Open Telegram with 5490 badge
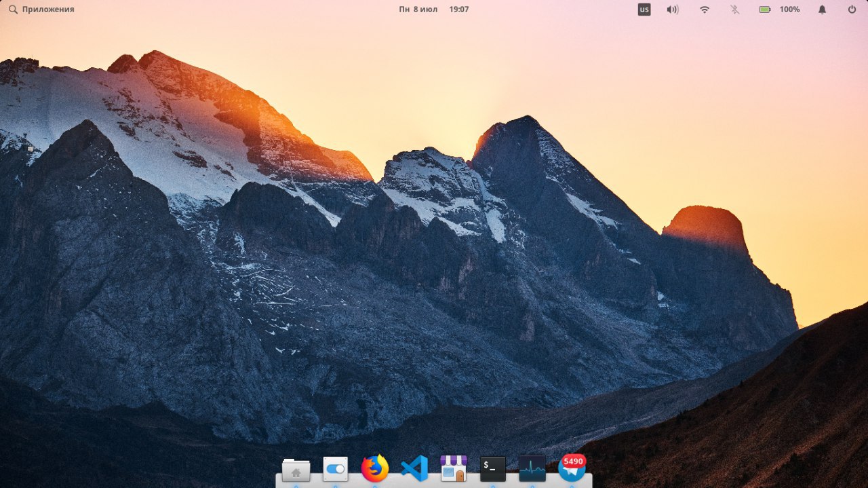 (572, 468)
